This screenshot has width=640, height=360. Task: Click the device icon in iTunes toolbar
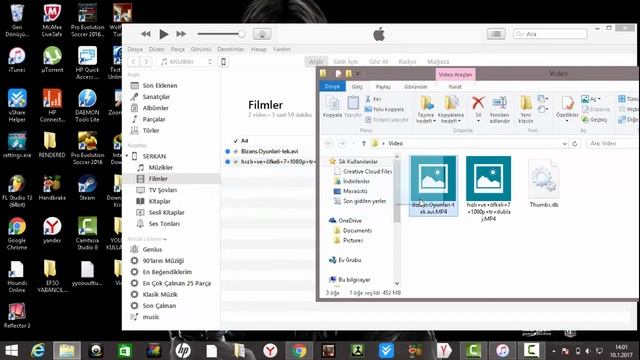pyautogui.click(x=223, y=62)
